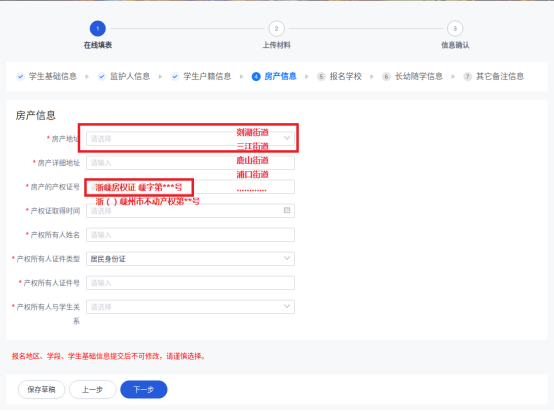
Task: Click the 在线填表 step label
Action: 98,45
